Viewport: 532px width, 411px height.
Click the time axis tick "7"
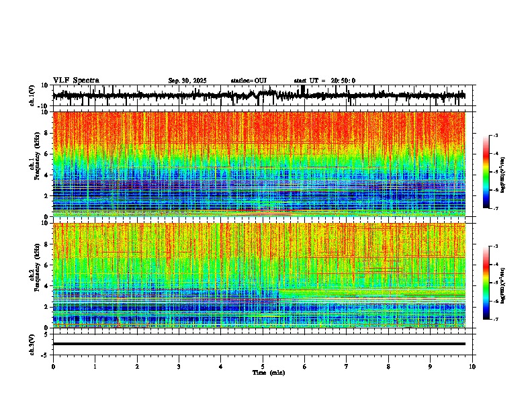(x=347, y=367)
